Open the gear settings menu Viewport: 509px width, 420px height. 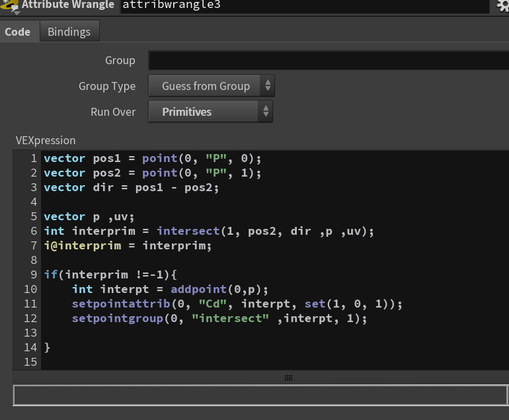502,5
